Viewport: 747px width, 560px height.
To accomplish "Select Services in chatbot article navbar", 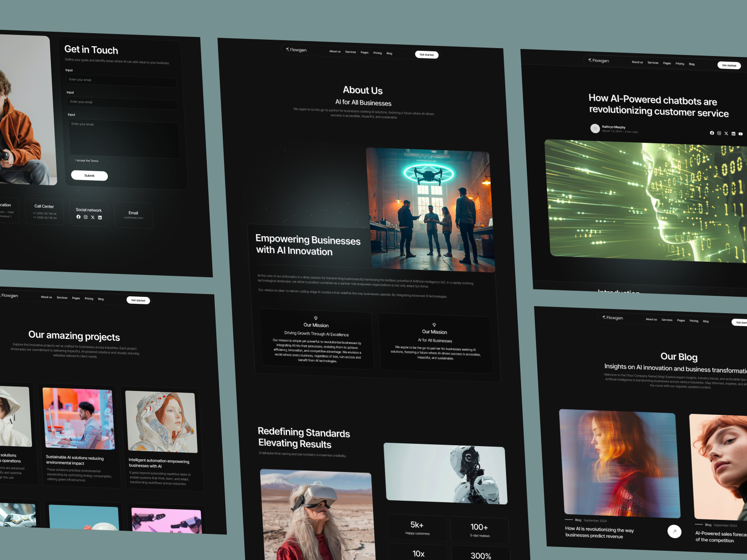I will pos(653,63).
